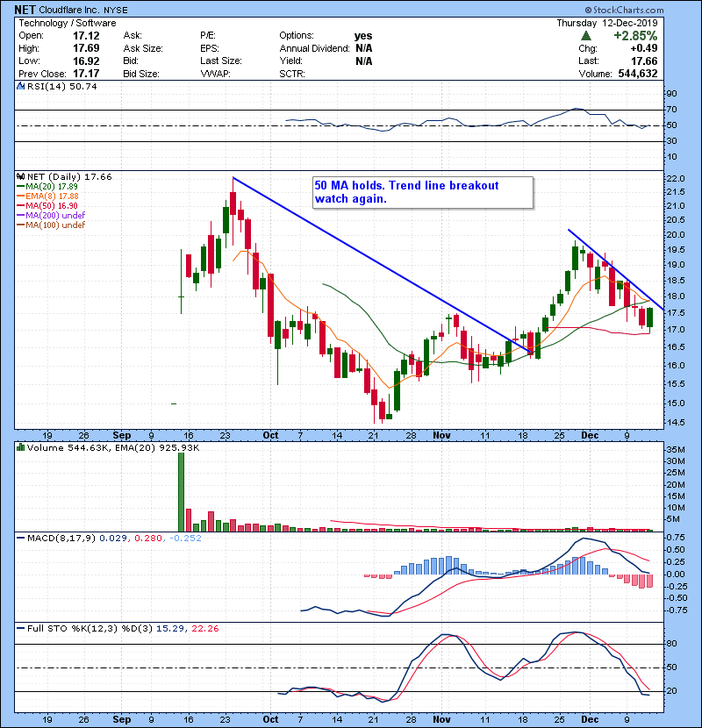Click the VWAP label
Viewport: 702px width, 728px height.
(215, 74)
